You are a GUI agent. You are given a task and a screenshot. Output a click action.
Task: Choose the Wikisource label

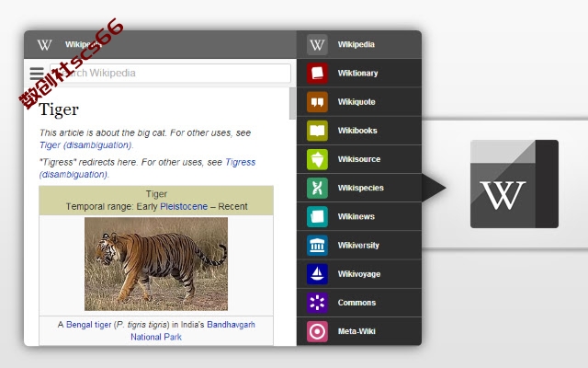pos(359,159)
